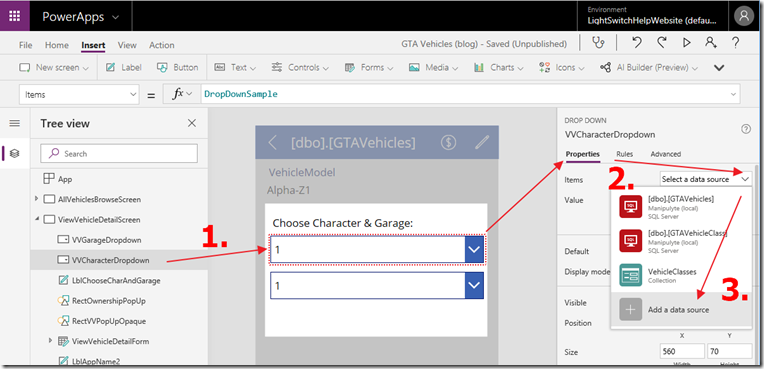
Task: Run the App checker stethoscope icon
Action: (x=598, y=43)
